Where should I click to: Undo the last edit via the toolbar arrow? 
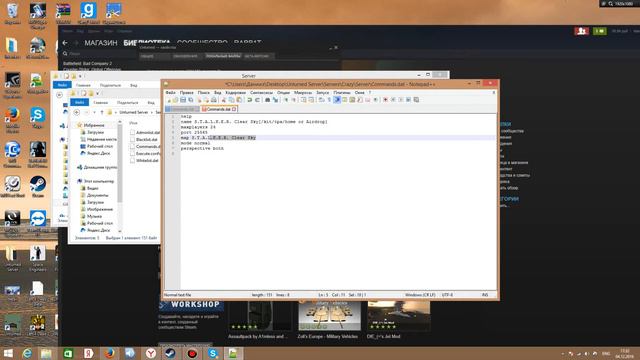click(249, 100)
